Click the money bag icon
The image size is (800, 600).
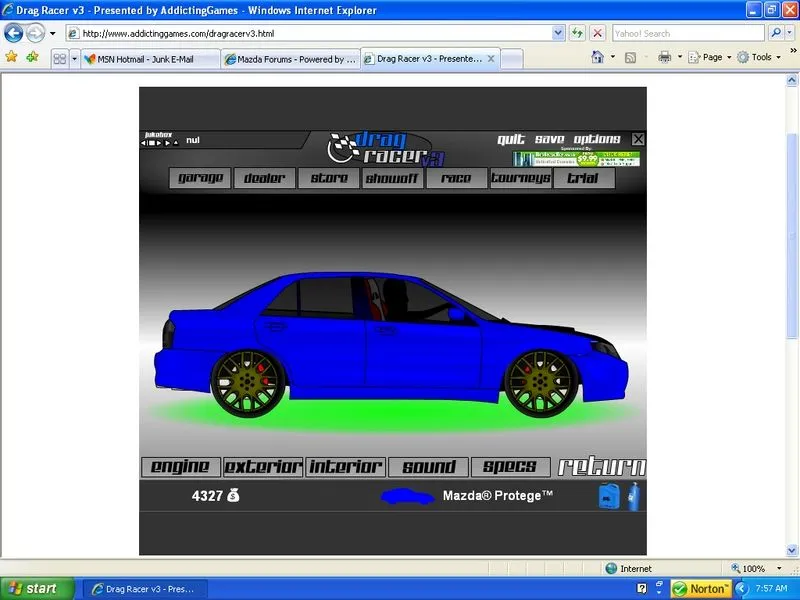pyautogui.click(x=233, y=495)
